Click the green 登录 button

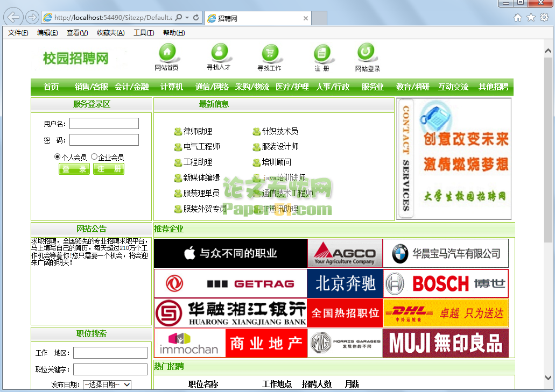pyautogui.click(x=74, y=169)
